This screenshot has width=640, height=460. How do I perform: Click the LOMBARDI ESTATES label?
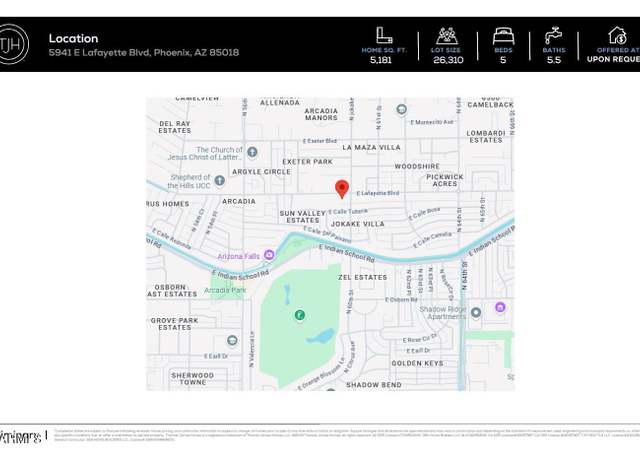click(486, 137)
